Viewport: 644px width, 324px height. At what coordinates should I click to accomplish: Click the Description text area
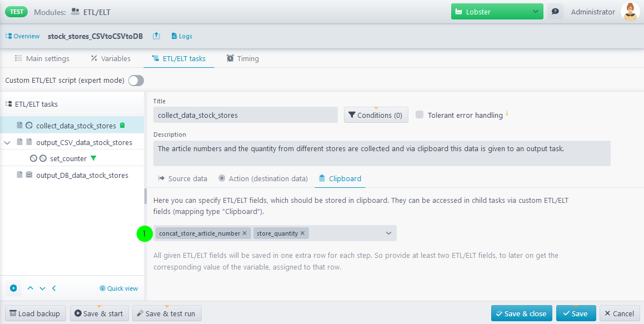(x=382, y=153)
